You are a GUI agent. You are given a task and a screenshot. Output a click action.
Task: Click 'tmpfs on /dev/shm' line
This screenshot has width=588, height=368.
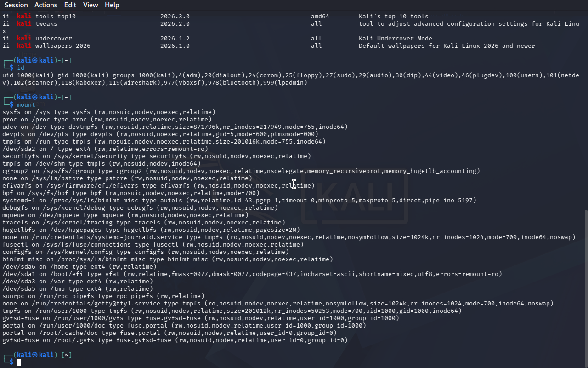(x=102, y=164)
